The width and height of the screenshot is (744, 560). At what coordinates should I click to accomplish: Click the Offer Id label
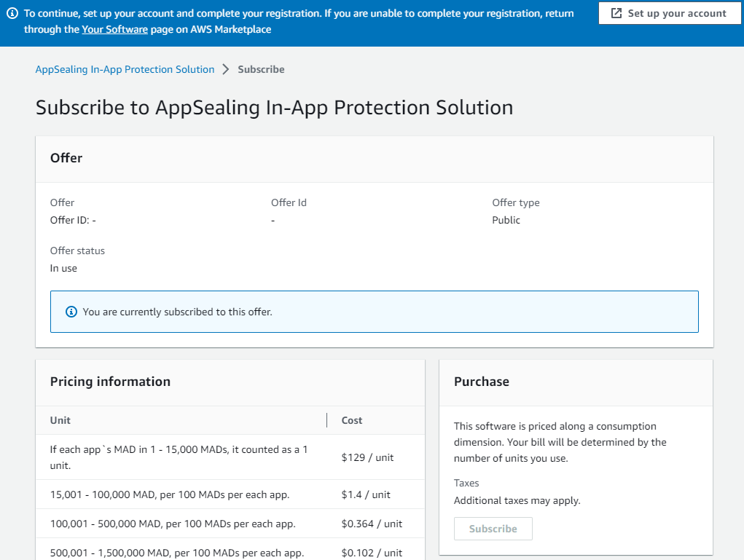pos(289,202)
